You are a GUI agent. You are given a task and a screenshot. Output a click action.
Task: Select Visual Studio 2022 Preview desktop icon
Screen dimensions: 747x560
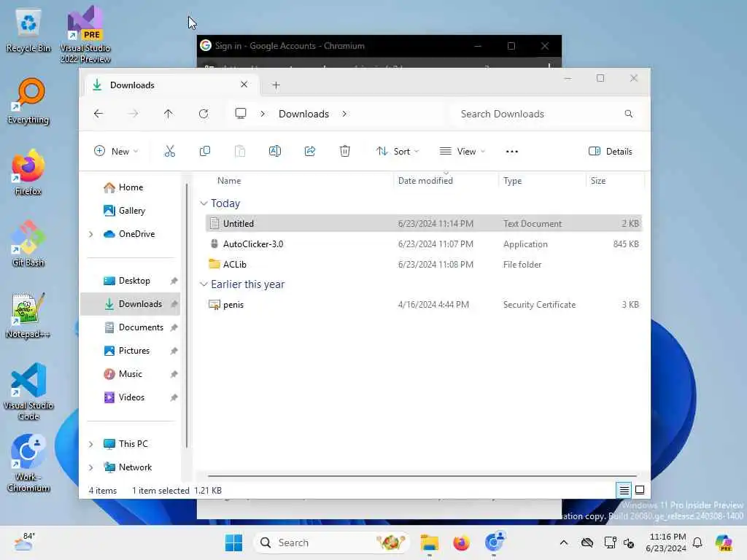[85, 35]
